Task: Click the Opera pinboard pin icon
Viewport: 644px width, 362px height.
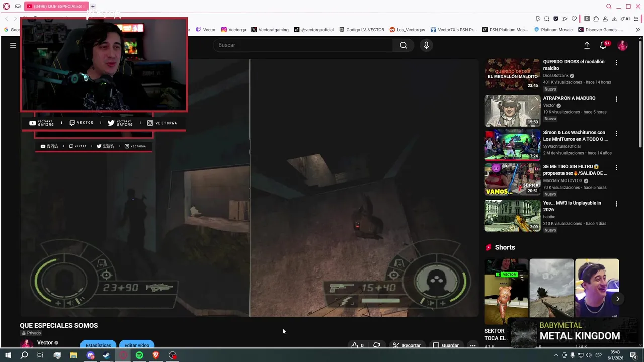Action: [537, 19]
